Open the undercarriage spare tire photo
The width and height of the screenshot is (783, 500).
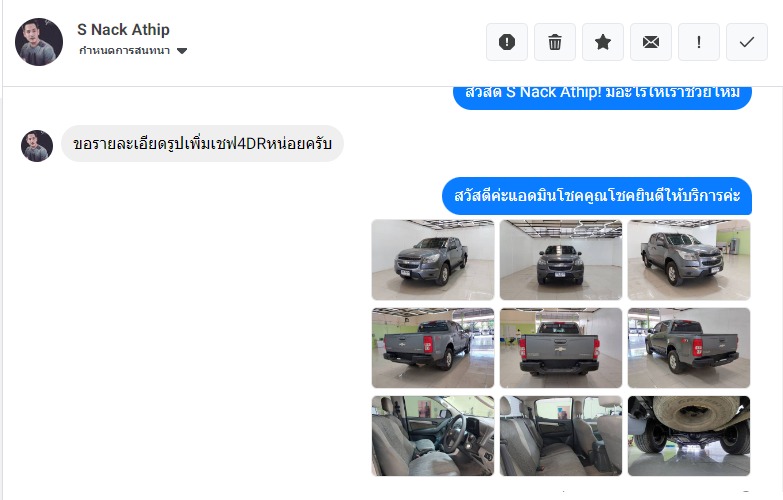click(689, 436)
